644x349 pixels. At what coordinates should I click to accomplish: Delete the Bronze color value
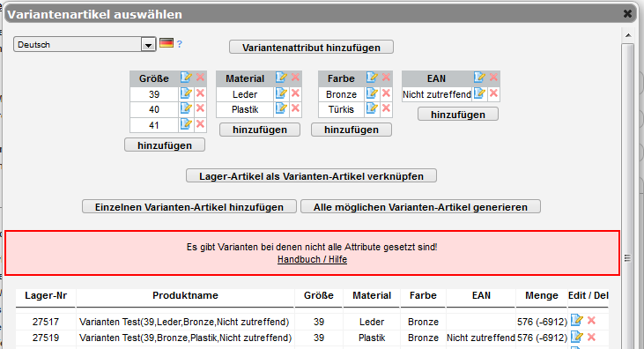(x=386, y=93)
